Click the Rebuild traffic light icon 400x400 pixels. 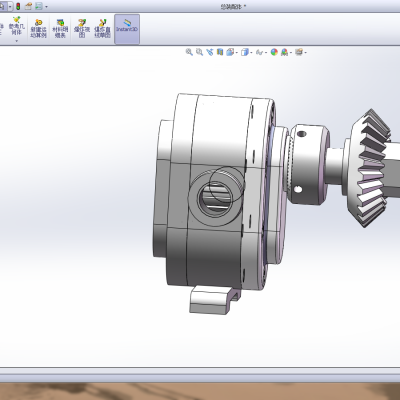pos(18,6)
